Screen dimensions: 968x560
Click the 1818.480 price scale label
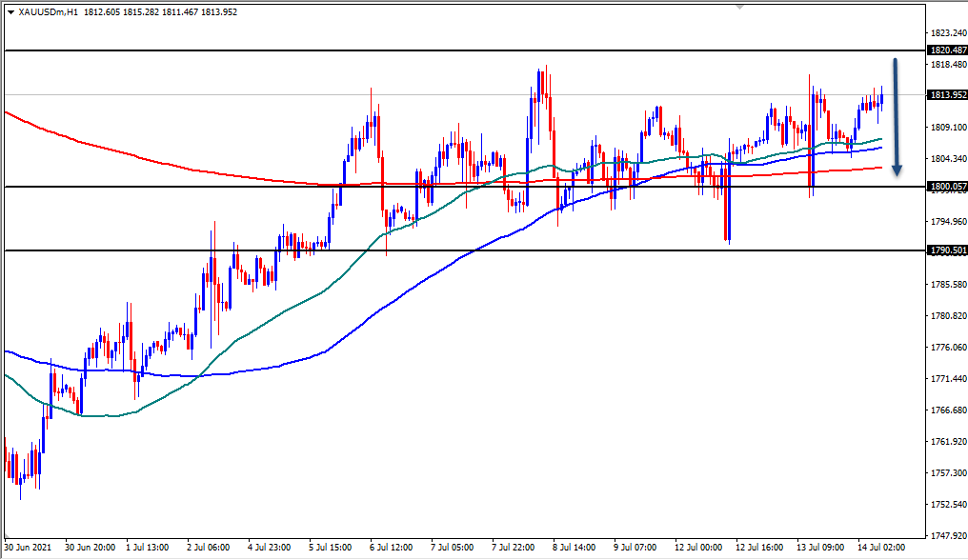point(948,64)
